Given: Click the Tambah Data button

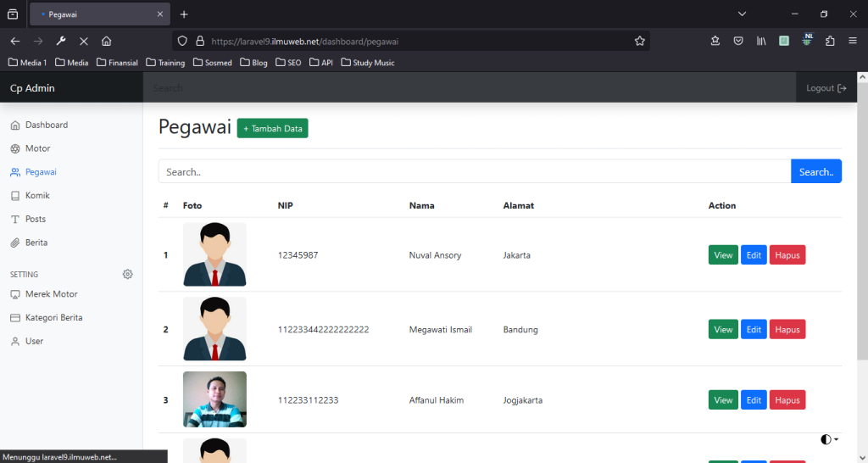Looking at the screenshot, I should coord(272,129).
